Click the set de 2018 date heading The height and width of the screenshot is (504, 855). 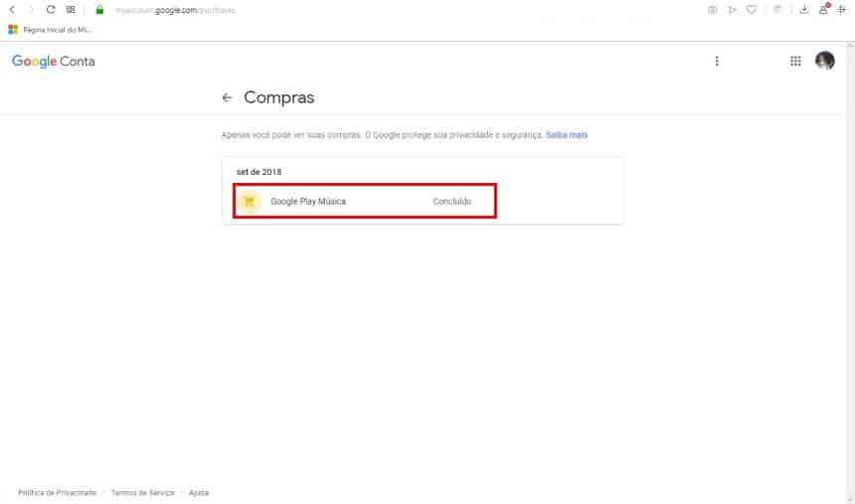[259, 172]
